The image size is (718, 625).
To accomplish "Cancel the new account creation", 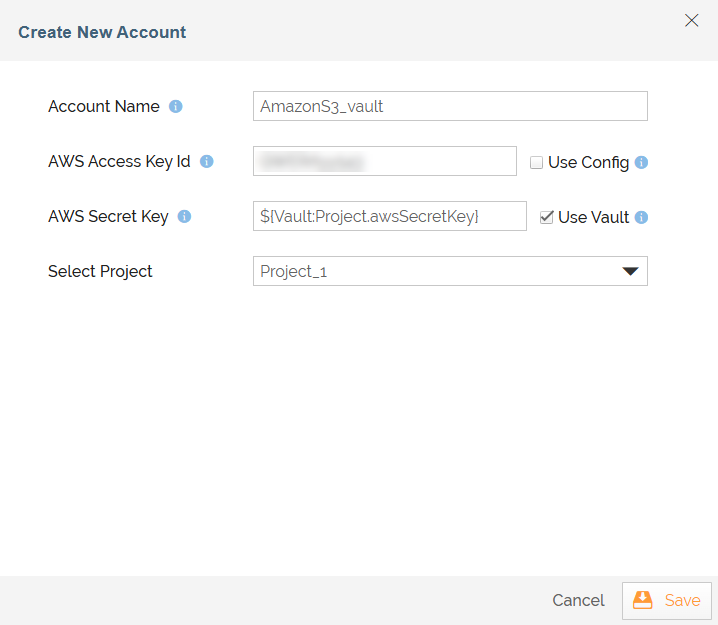I will click(578, 600).
